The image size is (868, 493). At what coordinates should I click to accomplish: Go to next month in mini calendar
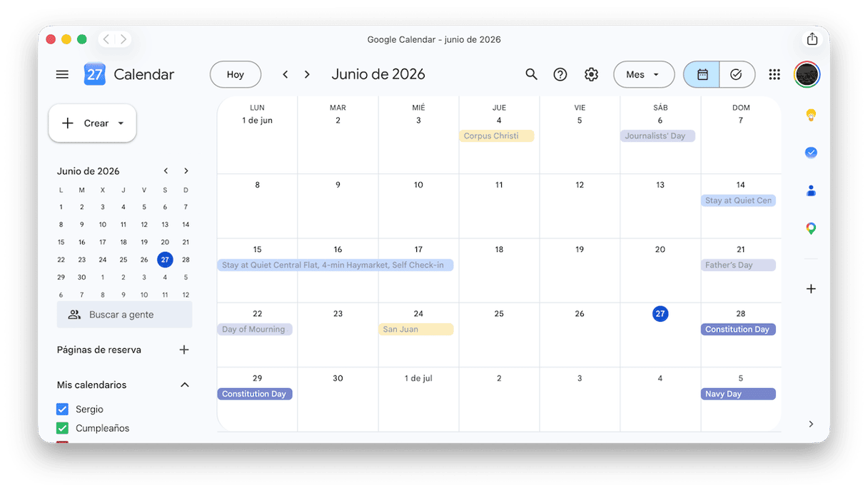pos(186,171)
